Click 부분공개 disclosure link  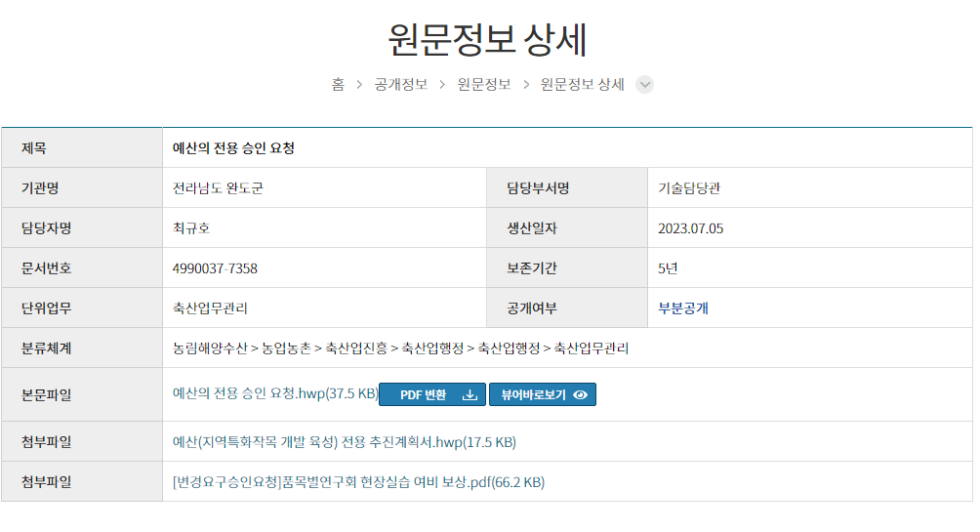(x=683, y=308)
